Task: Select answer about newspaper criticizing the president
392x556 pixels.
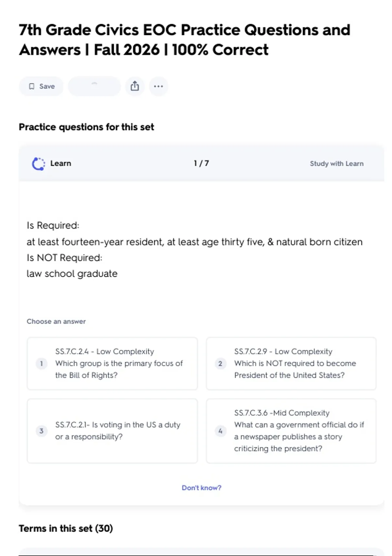Action: click(x=299, y=431)
